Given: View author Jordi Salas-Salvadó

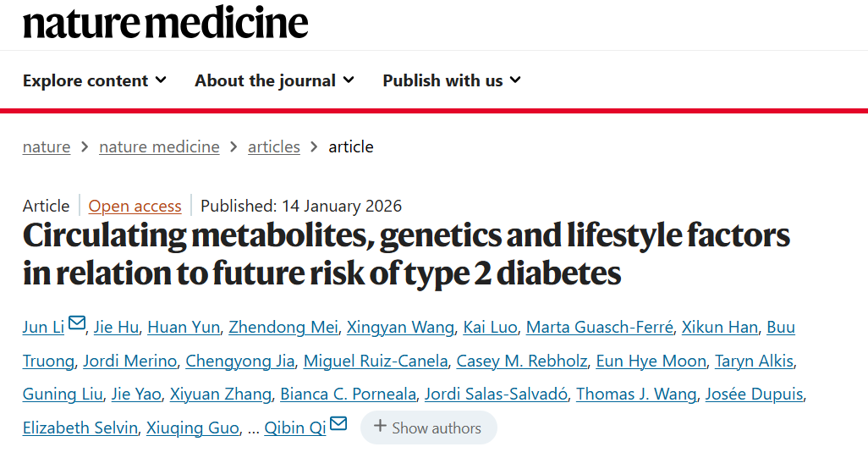Looking at the screenshot, I should point(496,394).
